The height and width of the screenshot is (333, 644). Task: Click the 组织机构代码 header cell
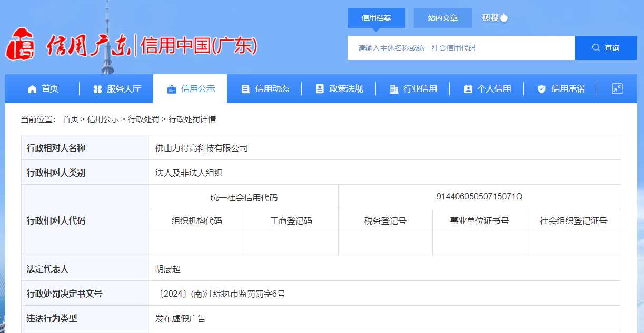[197, 221]
